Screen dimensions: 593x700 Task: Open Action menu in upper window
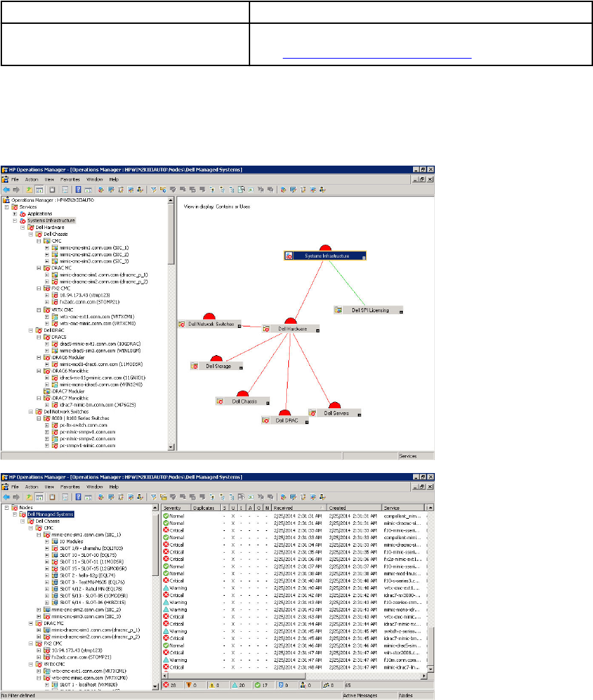pyautogui.click(x=31, y=179)
